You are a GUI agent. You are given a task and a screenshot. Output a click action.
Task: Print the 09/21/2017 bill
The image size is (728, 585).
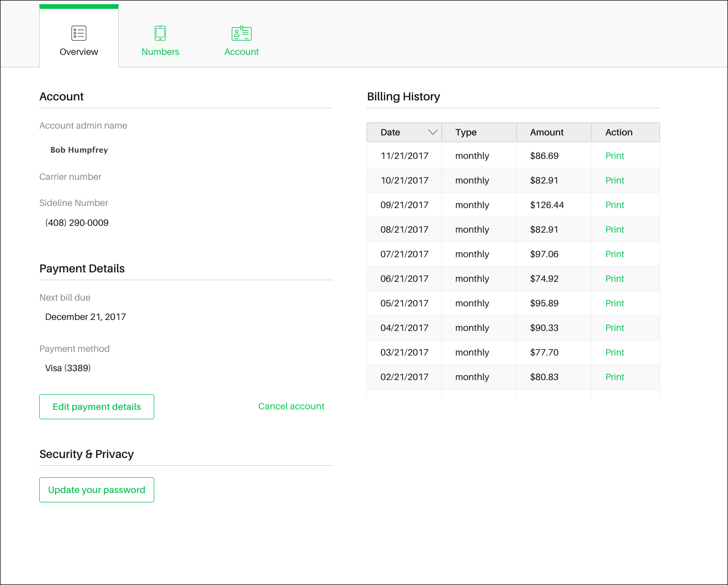point(615,205)
